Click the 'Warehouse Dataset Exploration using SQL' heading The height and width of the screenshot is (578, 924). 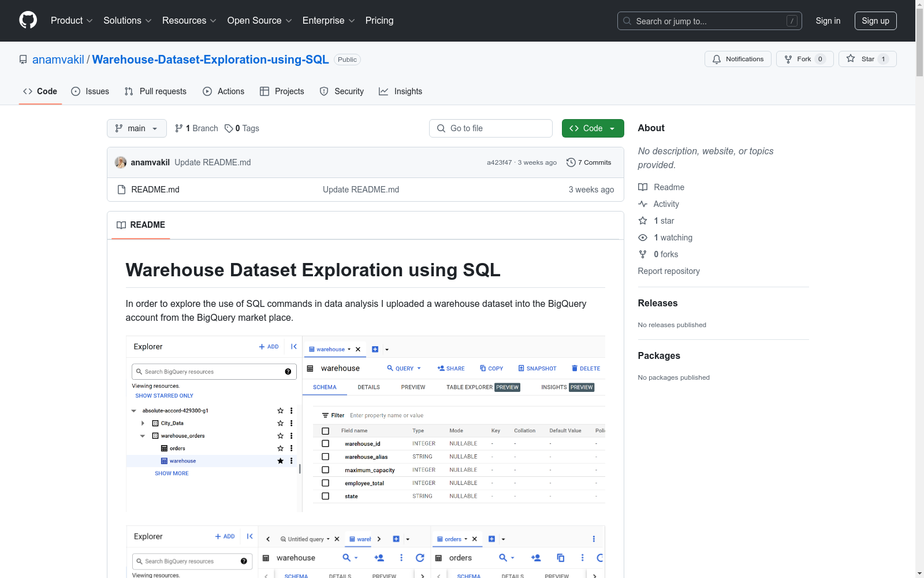313,270
